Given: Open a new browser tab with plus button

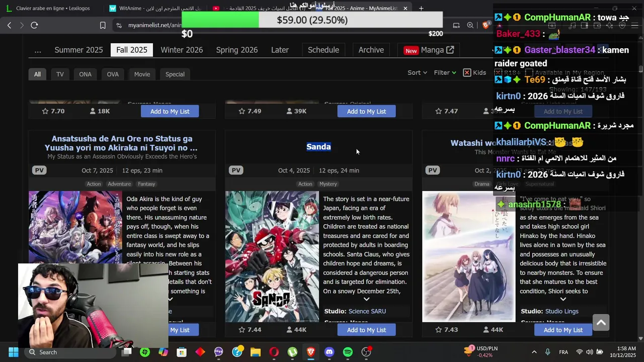Looking at the screenshot, I should tap(421, 8).
